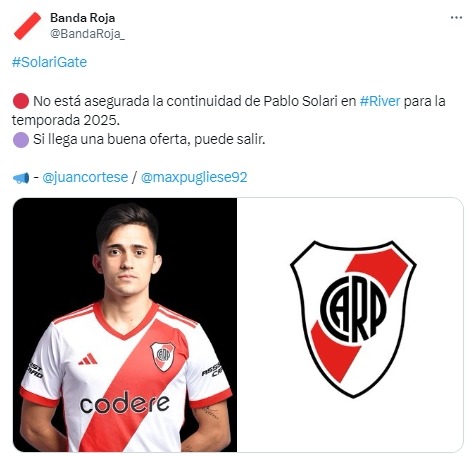The image size is (476, 457).
Task: Open the #SolariGate hashtag
Action: click(x=49, y=62)
